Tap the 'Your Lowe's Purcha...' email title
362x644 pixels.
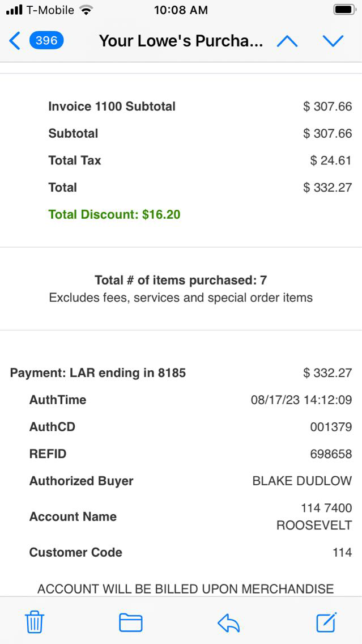(x=181, y=41)
